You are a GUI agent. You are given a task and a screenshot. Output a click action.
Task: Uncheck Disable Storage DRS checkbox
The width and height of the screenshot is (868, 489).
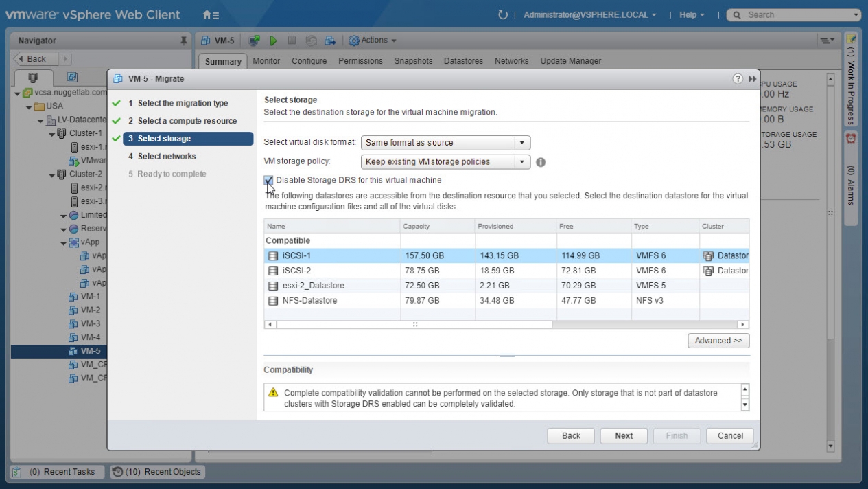click(268, 181)
